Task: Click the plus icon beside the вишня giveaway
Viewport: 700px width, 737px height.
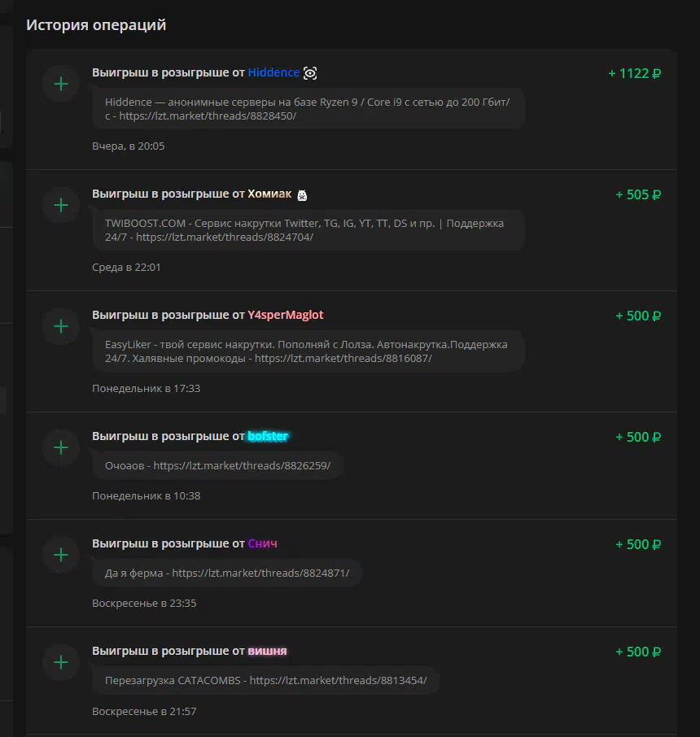Action: (61, 663)
